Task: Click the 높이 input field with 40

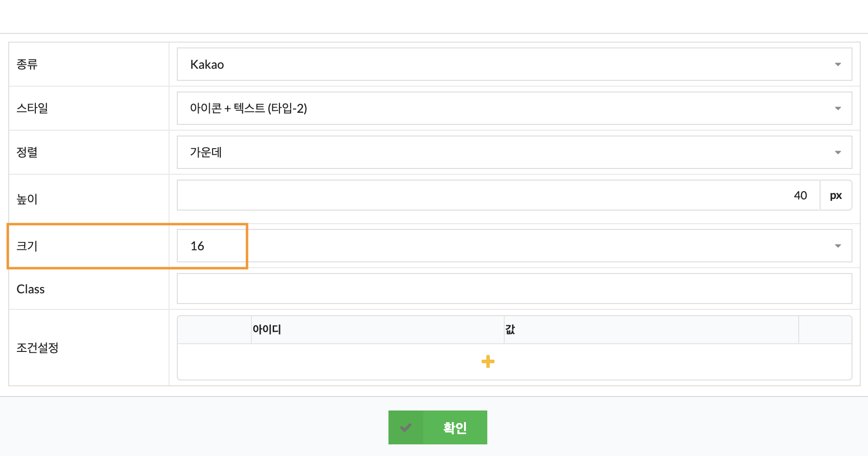Action: [498, 196]
